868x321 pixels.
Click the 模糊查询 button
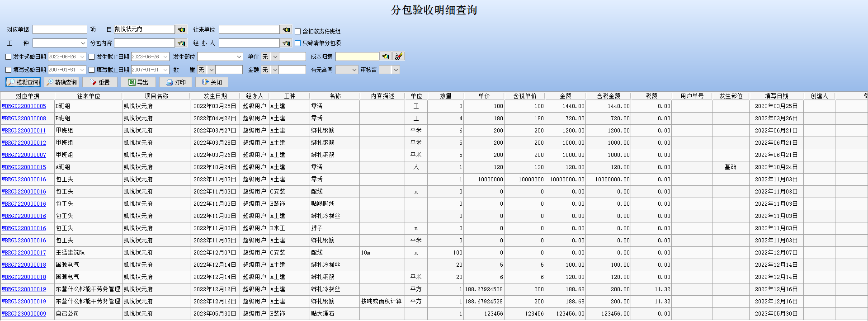pyautogui.click(x=23, y=82)
